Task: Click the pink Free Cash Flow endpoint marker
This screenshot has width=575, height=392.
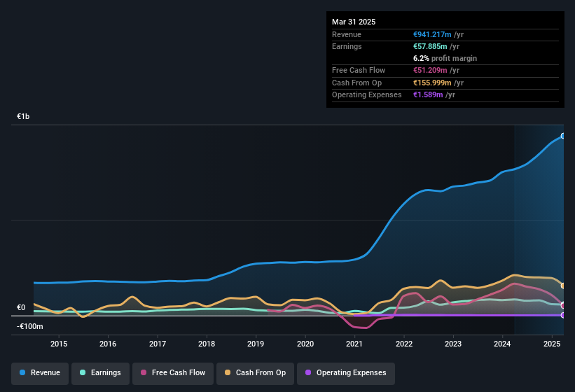Action: [563, 305]
